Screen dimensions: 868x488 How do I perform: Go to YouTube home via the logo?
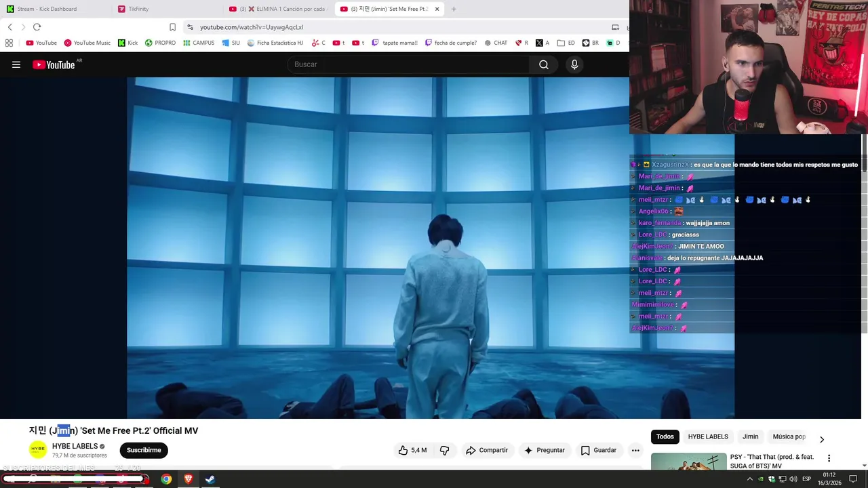coord(54,65)
